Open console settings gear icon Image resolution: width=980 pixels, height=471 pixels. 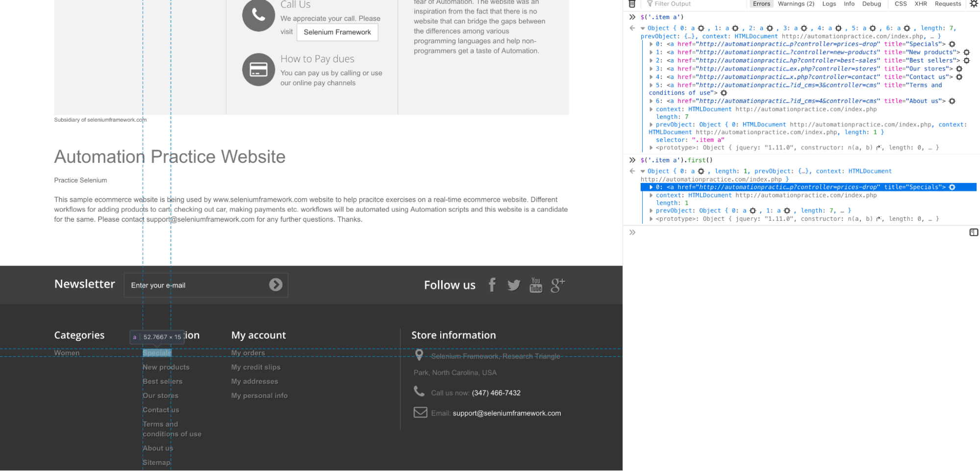974,4
